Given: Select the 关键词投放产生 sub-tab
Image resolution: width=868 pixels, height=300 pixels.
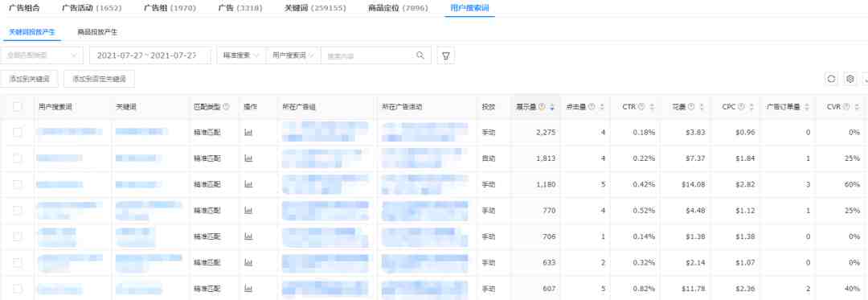Looking at the screenshot, I should [32, 32].
